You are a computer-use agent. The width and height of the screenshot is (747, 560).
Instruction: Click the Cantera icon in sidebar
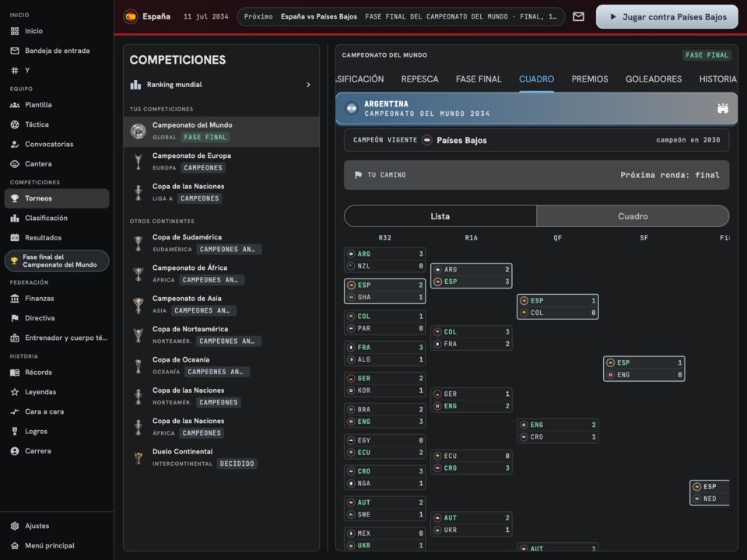[15, 164]
